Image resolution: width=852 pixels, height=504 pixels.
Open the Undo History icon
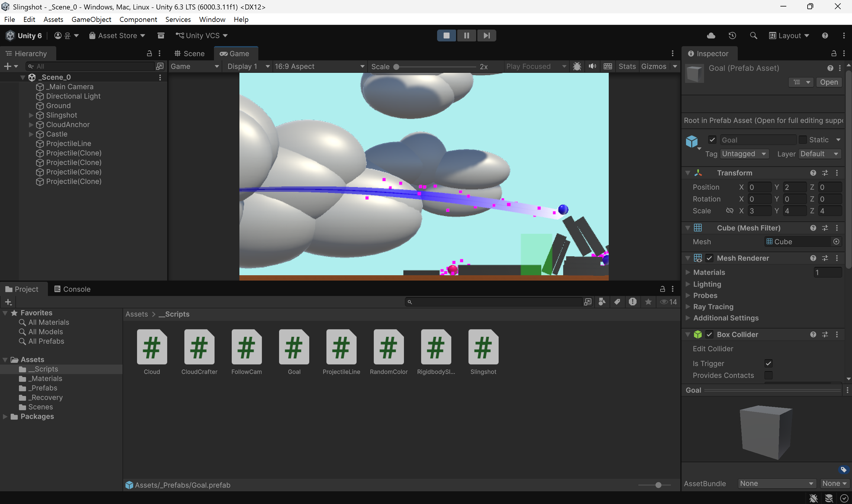[x=732, y=36]
